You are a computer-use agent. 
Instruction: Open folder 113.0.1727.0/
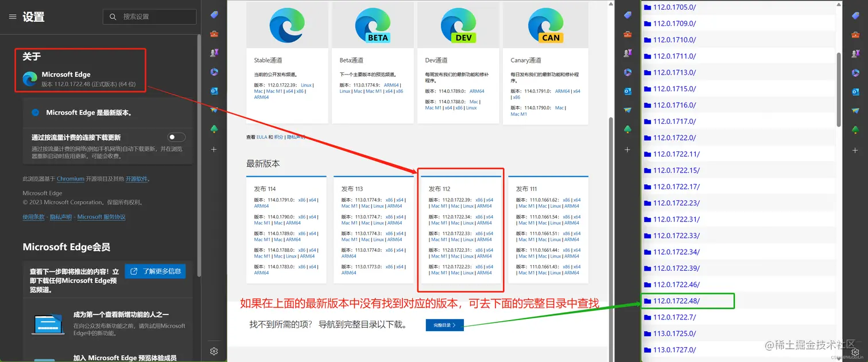674,350
